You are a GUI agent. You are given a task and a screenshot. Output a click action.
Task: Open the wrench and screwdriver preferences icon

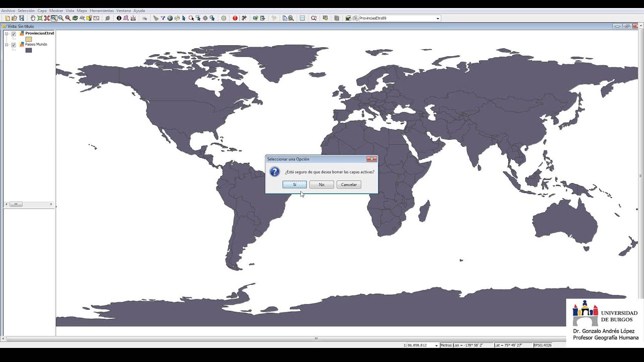click(x=244, y=18)
